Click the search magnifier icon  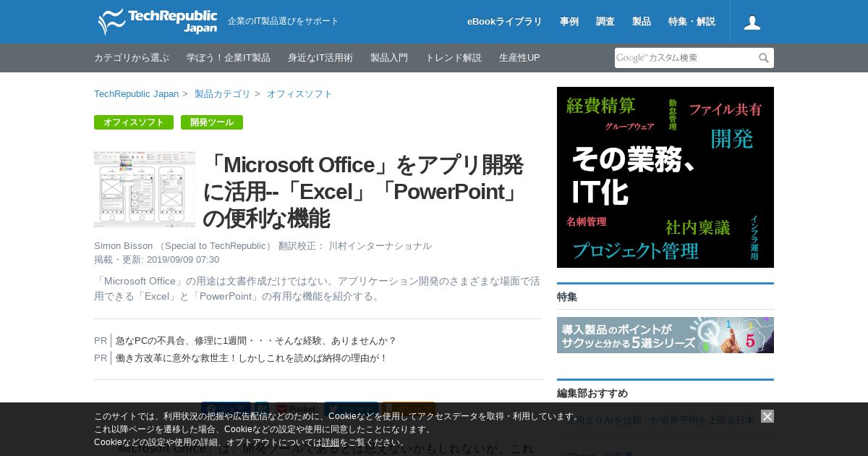(764, 58)
